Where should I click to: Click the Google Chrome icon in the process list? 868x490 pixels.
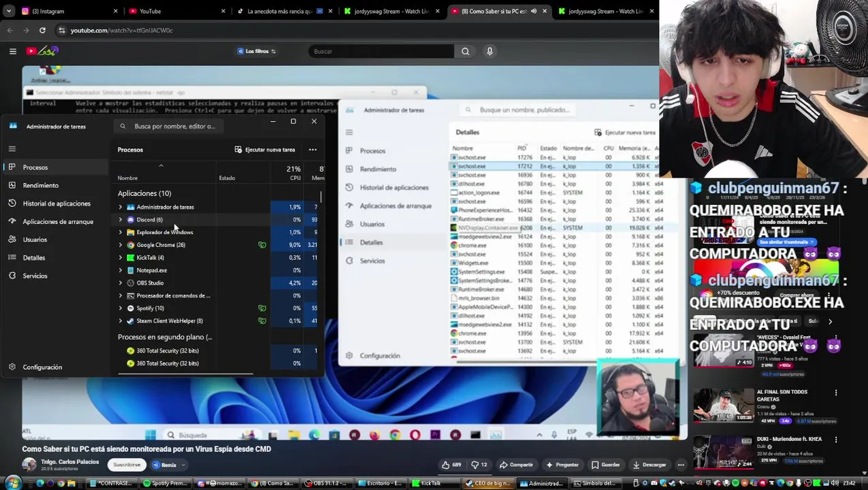[131, 245]
